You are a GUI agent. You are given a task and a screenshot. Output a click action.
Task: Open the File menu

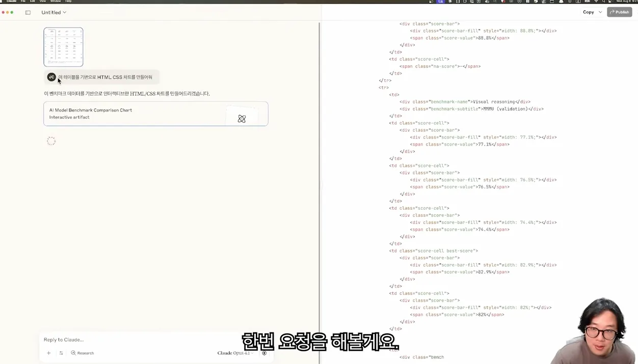pos(23,2)
